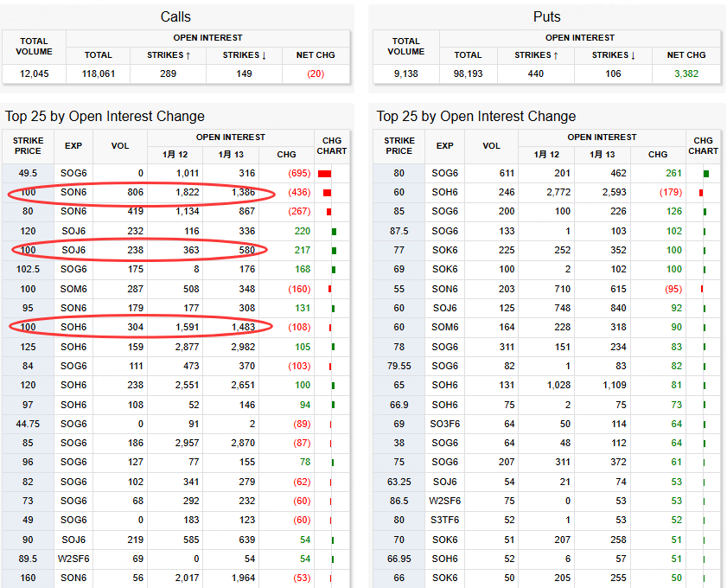Click the green change value 220

[x=303, y=231]
